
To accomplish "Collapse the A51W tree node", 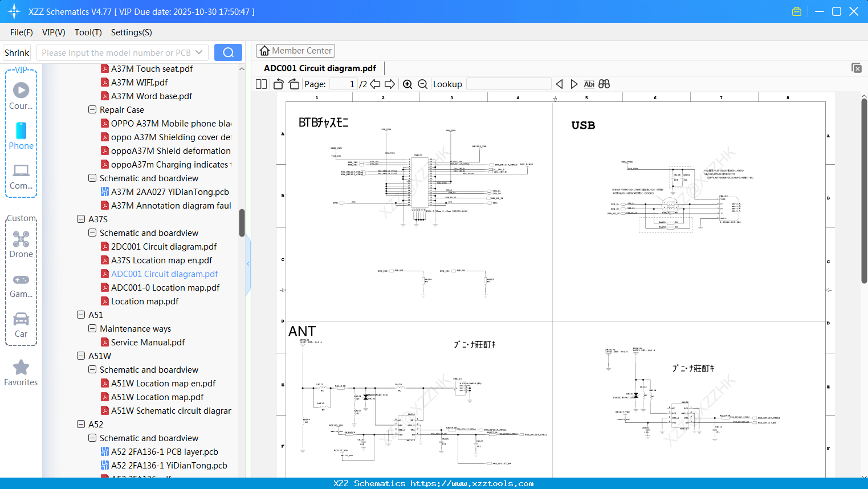I will click(81, 356).
